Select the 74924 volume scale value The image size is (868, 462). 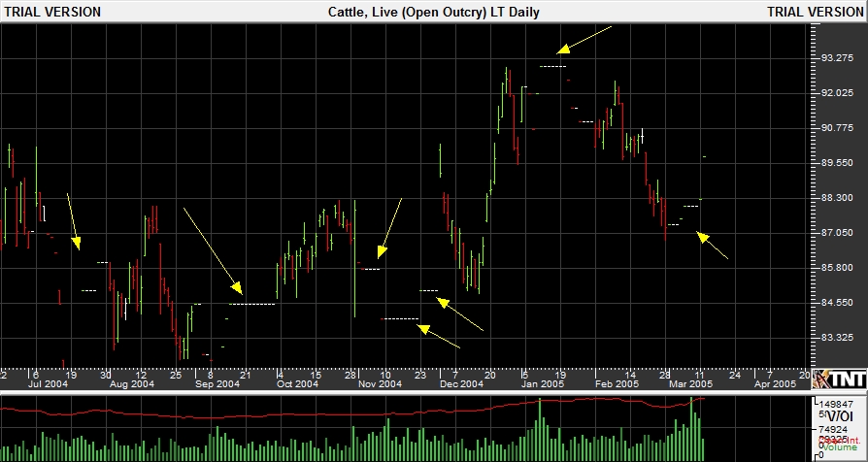click(x=834, y=429)
